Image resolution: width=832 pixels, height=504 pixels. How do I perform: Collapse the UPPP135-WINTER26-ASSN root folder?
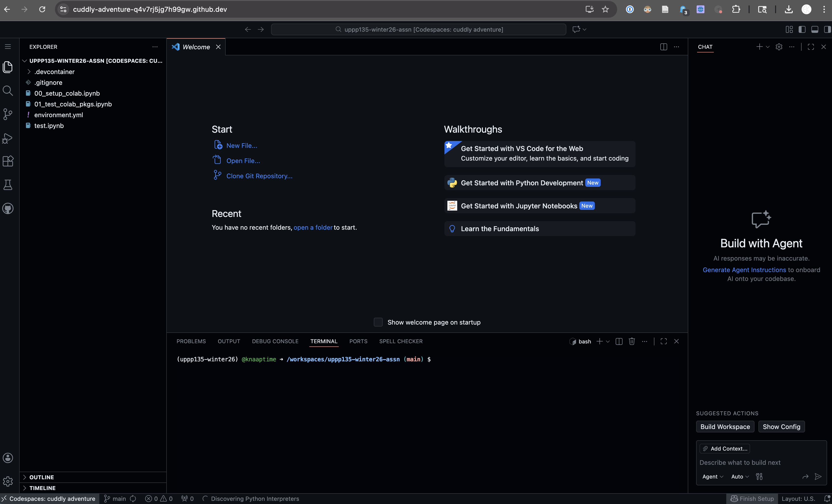tap(24, 61)
